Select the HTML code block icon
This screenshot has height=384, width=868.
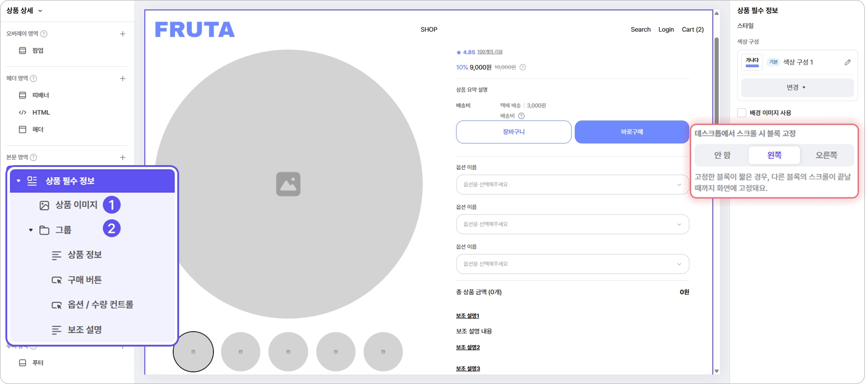[23, 112]
